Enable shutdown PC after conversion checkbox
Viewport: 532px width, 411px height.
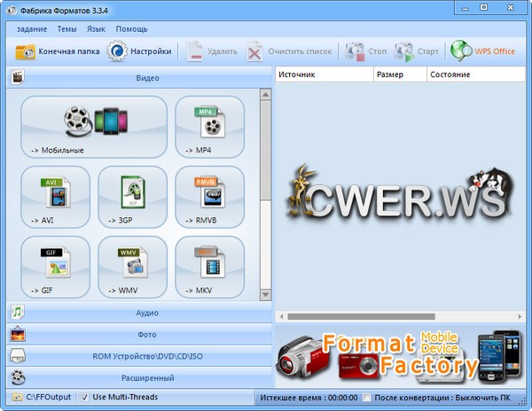pyautogui.click(x=367, y=397)
